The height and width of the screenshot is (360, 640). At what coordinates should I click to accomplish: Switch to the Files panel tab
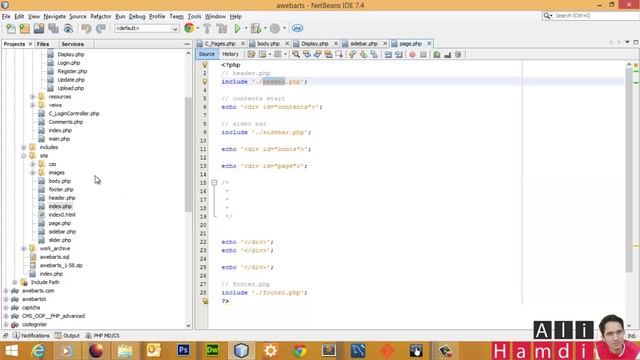pos(43,44)
